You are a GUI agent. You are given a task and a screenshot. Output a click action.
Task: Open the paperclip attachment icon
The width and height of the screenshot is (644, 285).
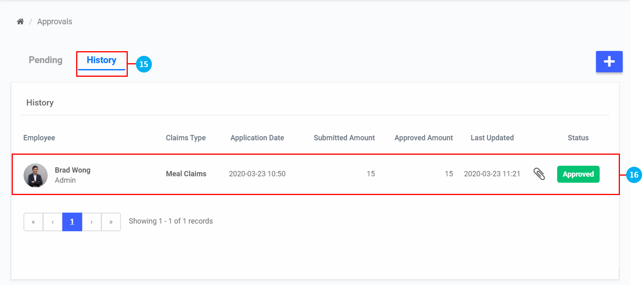[x=539, y=174]
